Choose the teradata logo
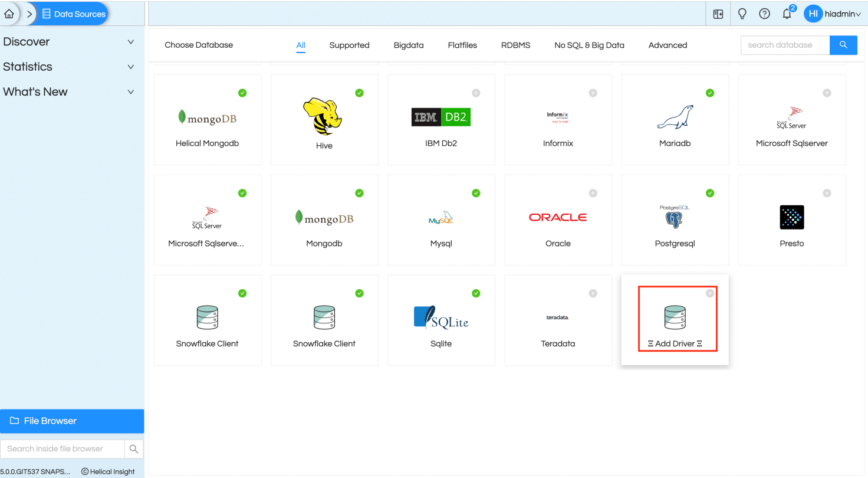Viewport: 868px width, 478px height. (557, 317)
